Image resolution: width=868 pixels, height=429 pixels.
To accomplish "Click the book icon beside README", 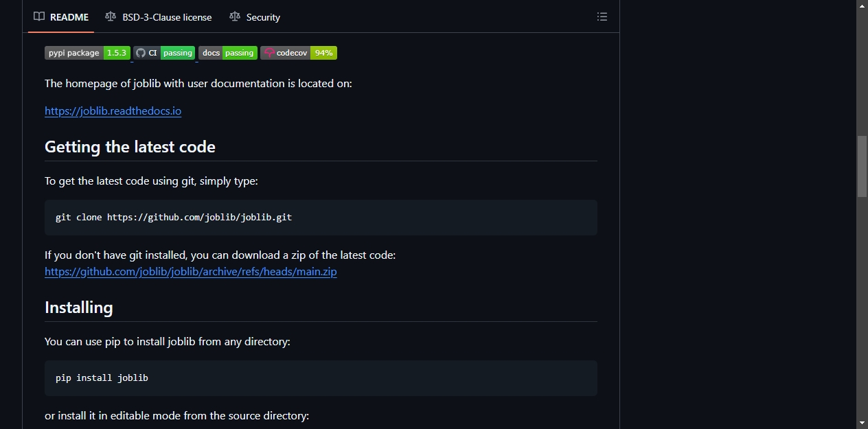I will [x=39, y=16].
